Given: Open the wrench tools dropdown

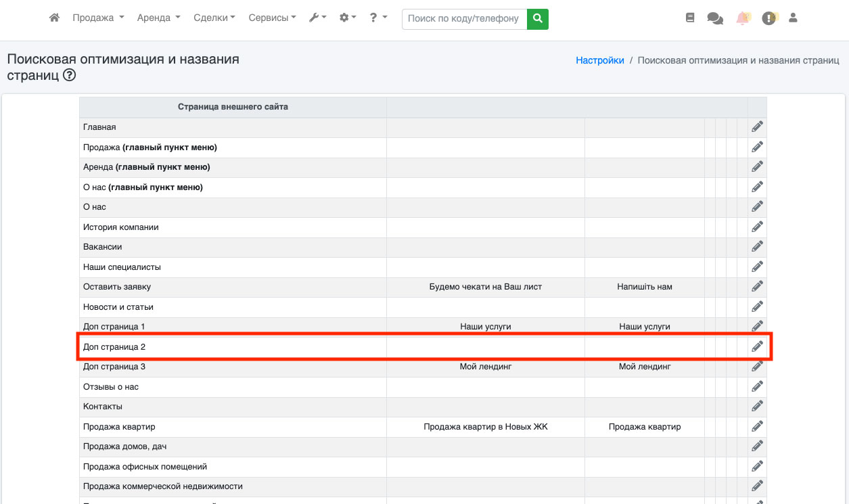Looking at the screenshot, I should [x=317, y=18].
